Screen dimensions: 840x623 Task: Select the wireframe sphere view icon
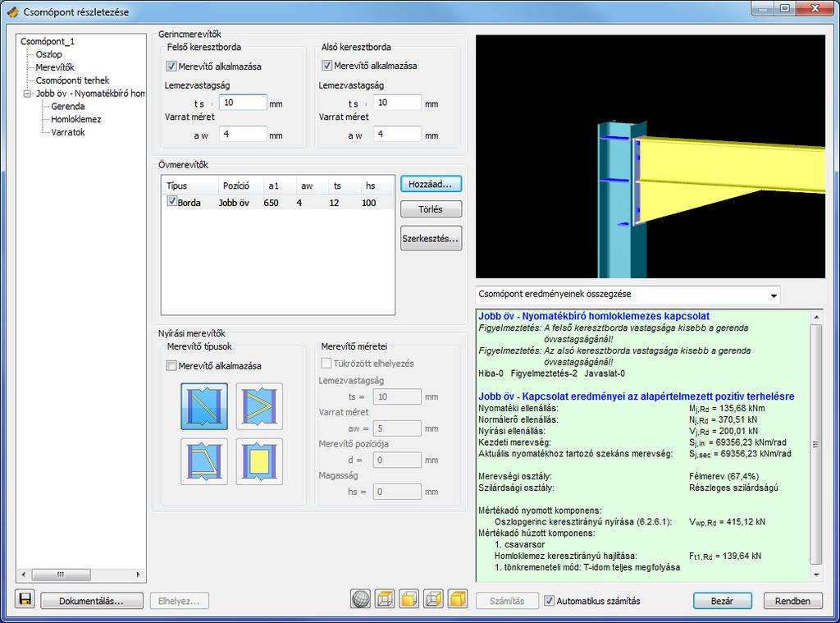click(361, 599)
